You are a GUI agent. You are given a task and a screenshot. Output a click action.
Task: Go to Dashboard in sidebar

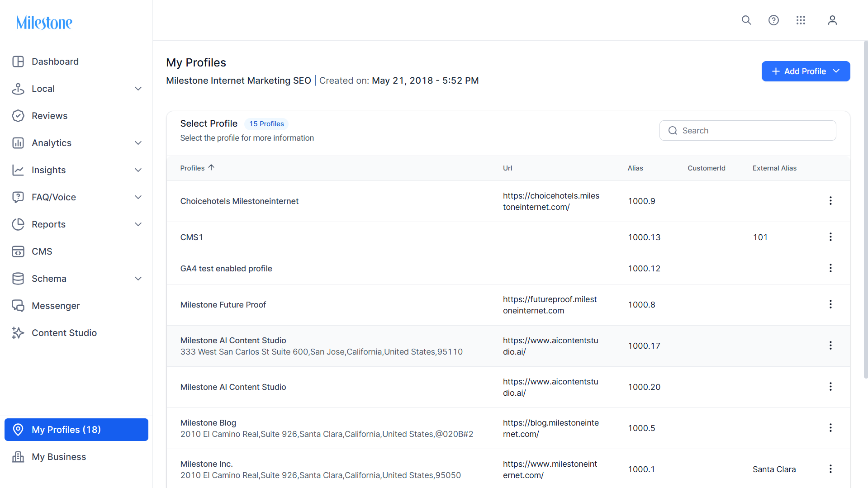55,62
